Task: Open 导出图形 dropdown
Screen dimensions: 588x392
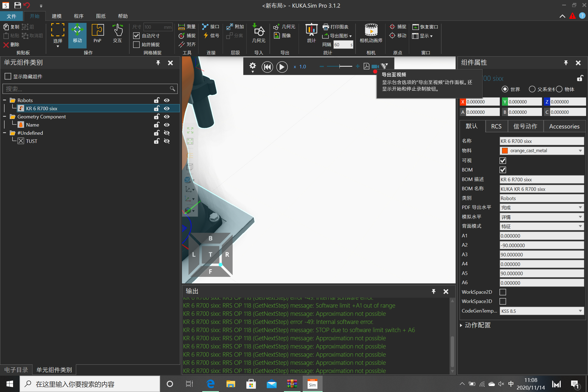Action: point(337,36)
